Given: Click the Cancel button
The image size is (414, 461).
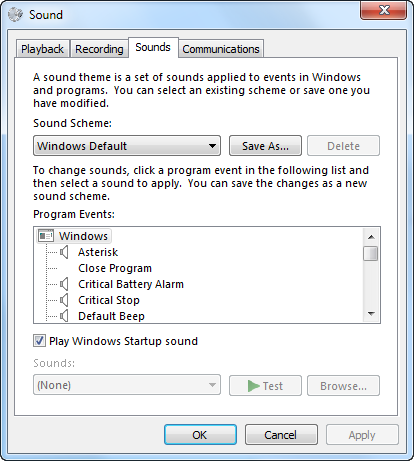Looking at the screenshot, I should 281,435.
